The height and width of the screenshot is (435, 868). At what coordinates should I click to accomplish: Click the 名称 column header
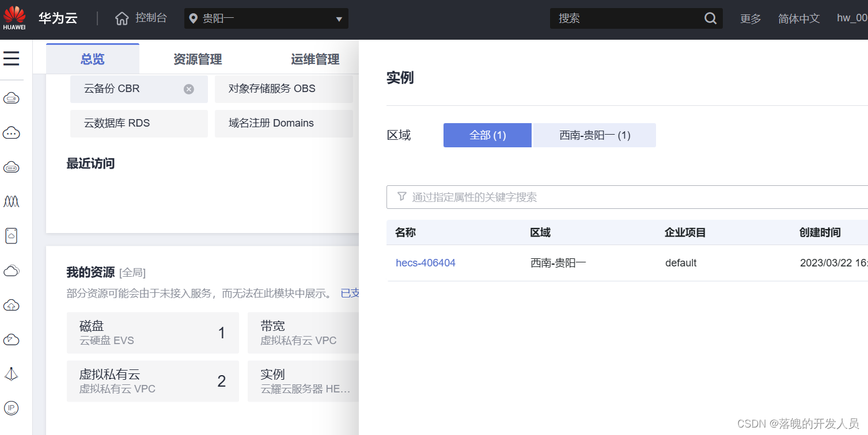(x=405, y=232)
